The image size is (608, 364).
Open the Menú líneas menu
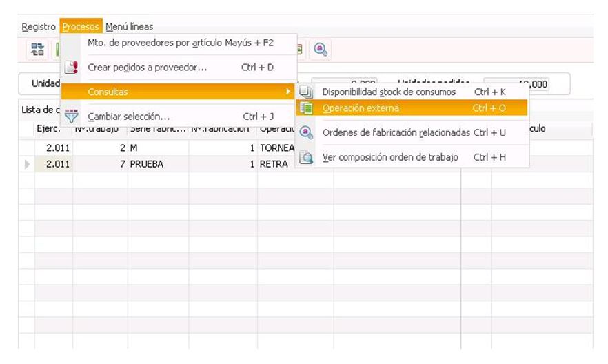pyautogui.click(x=129, y=27)
